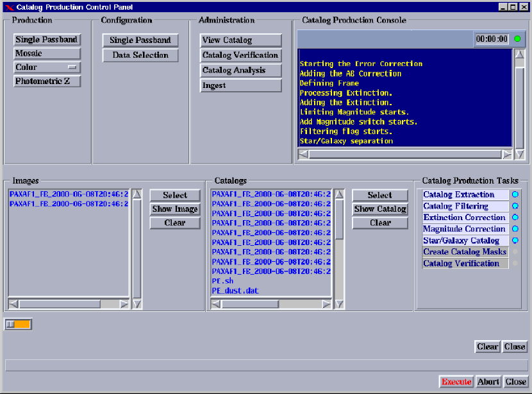Select the PE_dust.dat catalog entry
This screenshot has height=394, width=532.
pyautogui.click(x=235, y=291)
